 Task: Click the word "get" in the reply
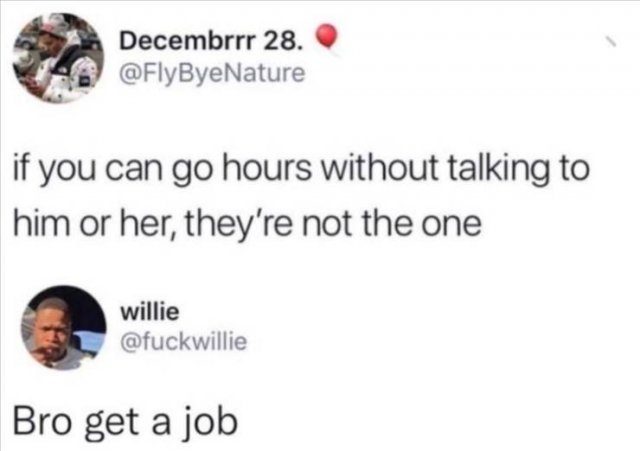click(x=112, y=425)
